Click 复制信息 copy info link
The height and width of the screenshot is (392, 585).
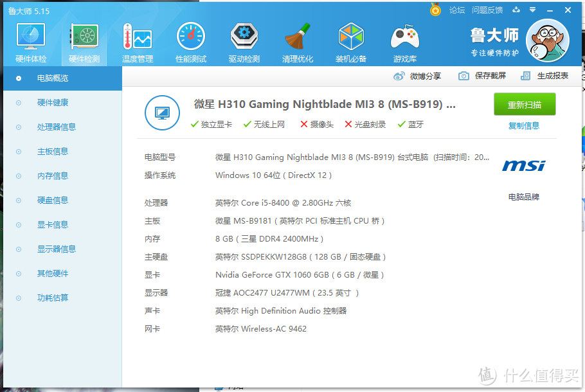click(x=524, y=126)
